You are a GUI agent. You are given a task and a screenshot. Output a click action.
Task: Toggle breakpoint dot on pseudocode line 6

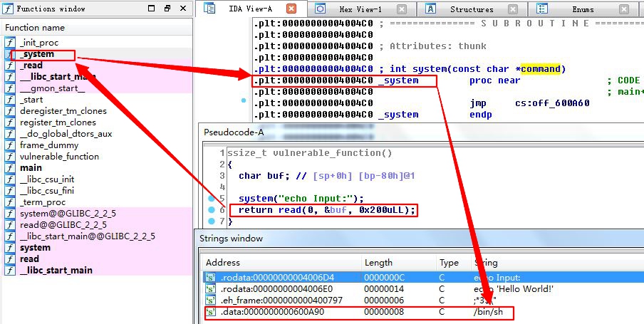[x=211, y=210]
